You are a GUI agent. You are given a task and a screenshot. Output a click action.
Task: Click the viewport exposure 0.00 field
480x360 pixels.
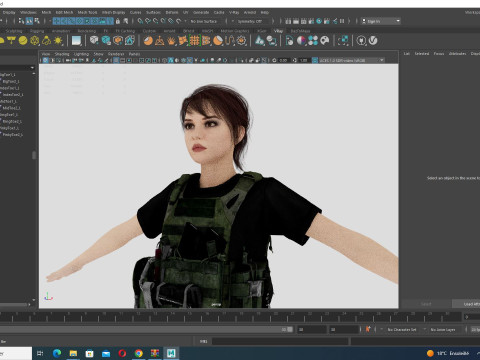(x=283, y=60)
